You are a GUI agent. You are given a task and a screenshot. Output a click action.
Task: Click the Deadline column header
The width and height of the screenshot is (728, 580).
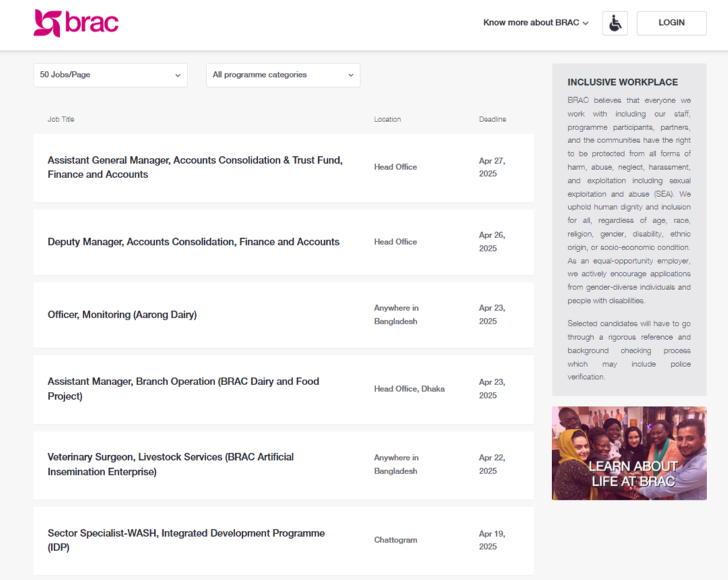pyautogui.click(x=492, y=119)
